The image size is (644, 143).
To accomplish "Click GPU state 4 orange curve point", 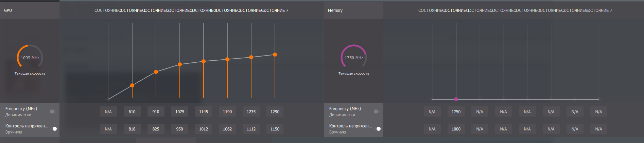I will pyautogui.click(x=204, y=61).
